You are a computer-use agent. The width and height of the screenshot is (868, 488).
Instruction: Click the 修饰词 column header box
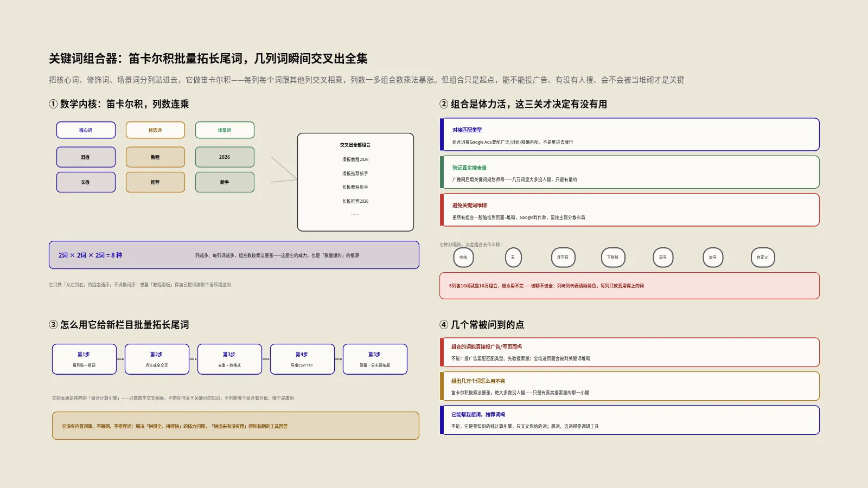click(155, 130)
